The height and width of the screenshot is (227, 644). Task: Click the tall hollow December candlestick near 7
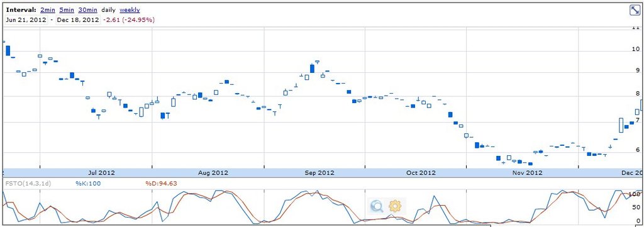click(x=621, y=125)
